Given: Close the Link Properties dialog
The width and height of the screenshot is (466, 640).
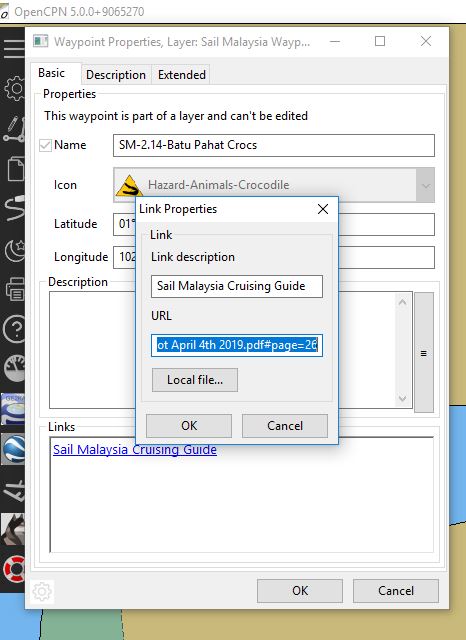Looking at the screenshot, I should coord(323,209).
